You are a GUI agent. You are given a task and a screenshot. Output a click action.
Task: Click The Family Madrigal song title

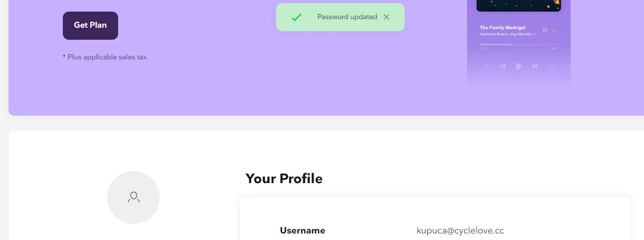coord(503,28)
